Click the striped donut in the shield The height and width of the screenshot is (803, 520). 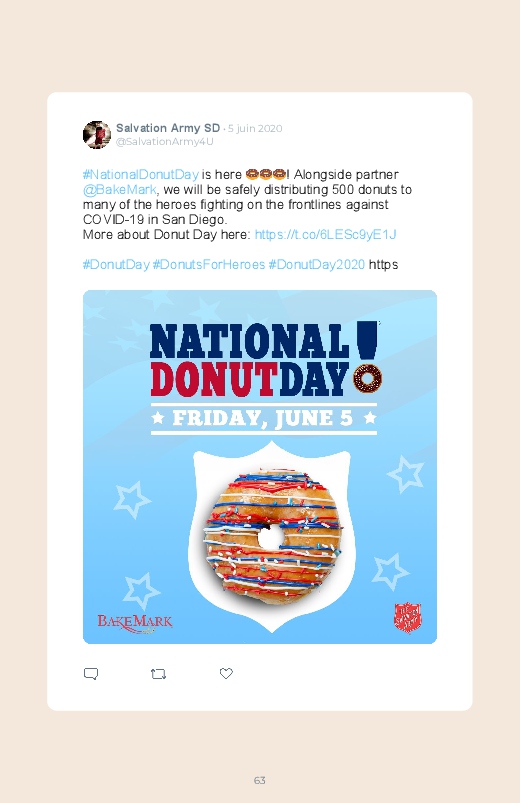(x=273, y=535)
